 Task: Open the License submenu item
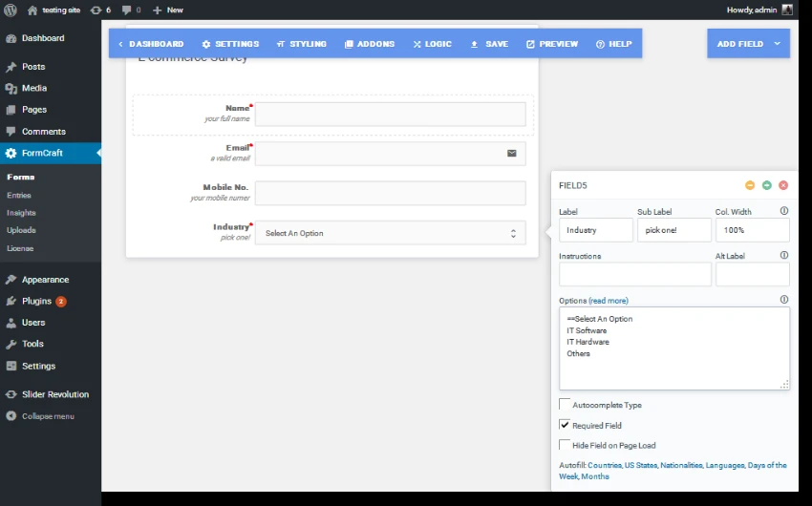coord(20,248)
